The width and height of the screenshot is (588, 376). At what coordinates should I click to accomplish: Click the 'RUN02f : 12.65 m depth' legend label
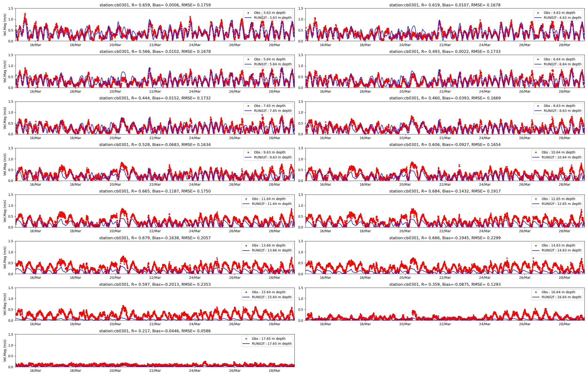point(561,204)
